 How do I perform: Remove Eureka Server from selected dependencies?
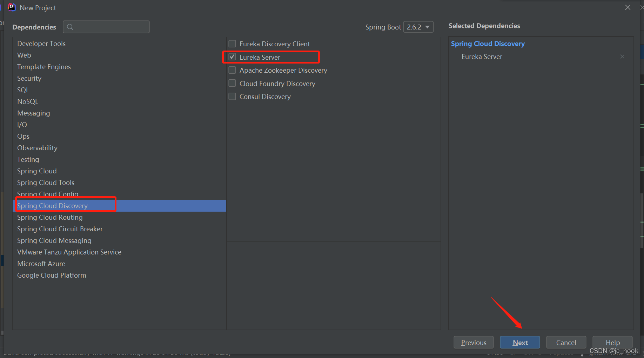622,57
